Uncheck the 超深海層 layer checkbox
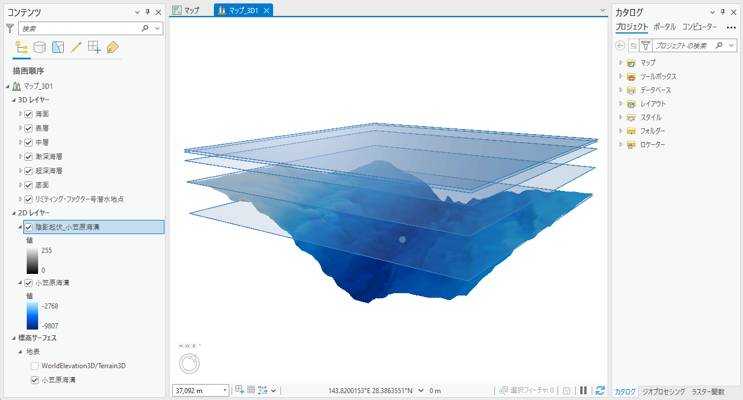This screenshot has width=743, height=400. [28, 171]
